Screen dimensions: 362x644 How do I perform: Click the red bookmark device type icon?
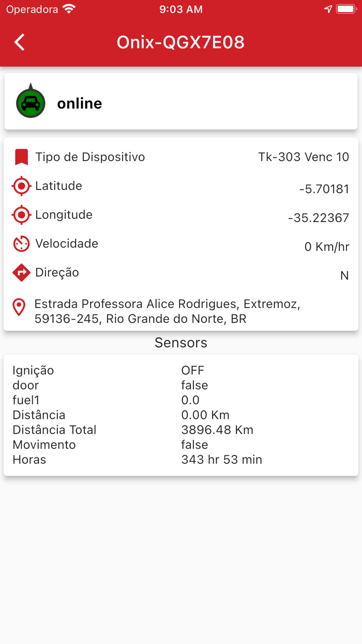pos(21,157)
